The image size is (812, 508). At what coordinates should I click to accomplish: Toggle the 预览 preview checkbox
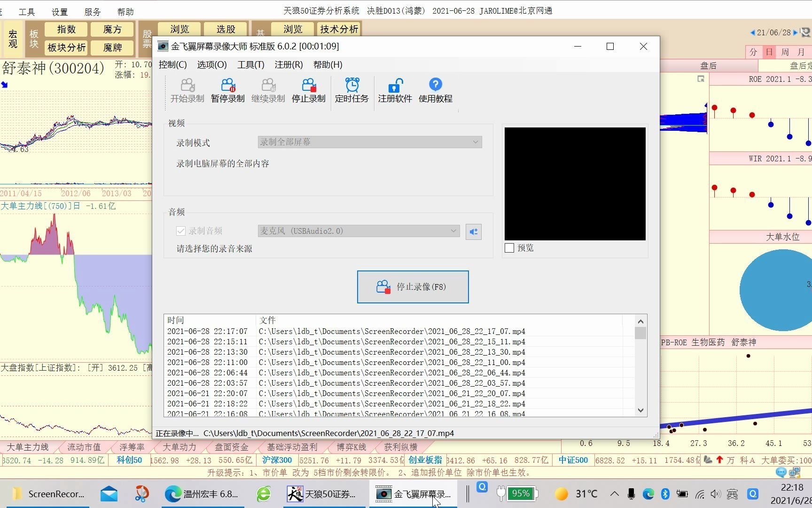pyautogui.click(x=509, y=248)
